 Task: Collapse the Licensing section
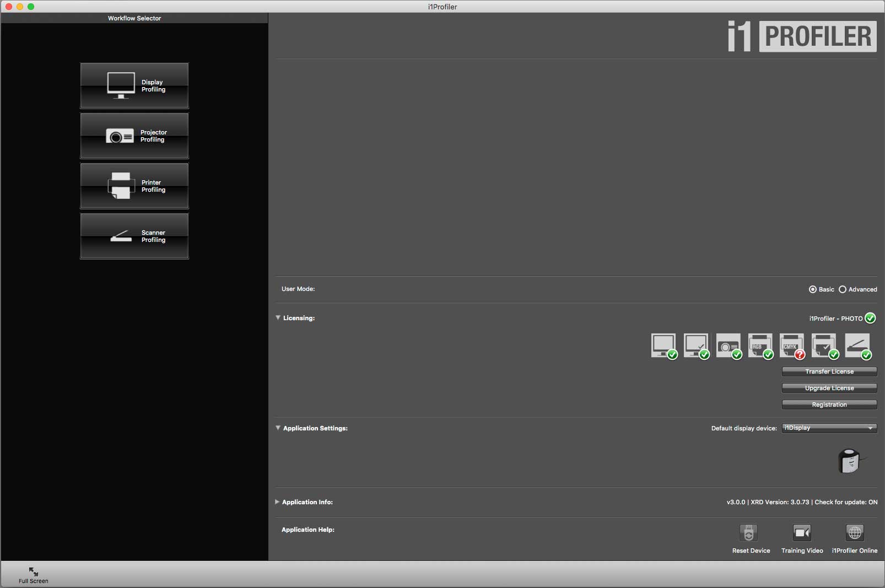(278, 317)
